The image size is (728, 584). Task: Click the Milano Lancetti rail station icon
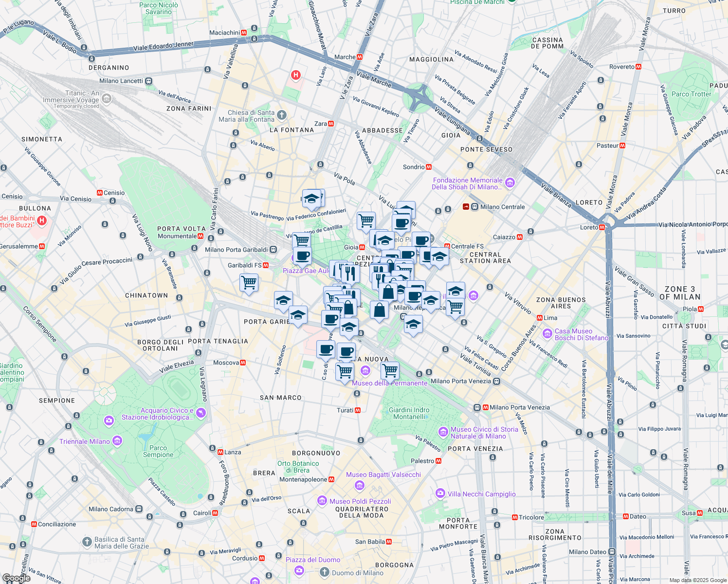coord(148,81)
